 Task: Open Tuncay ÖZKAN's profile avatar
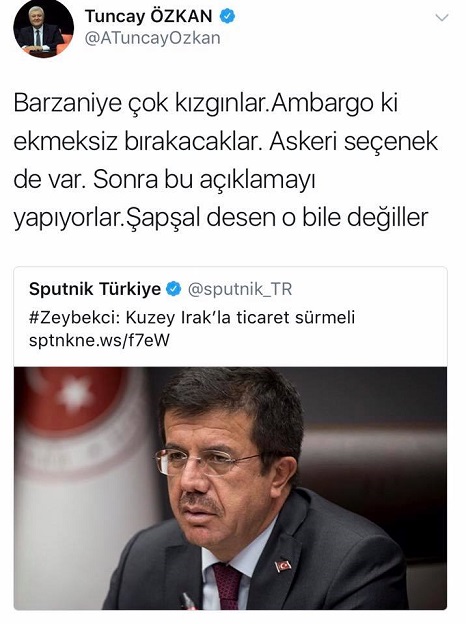click(43, 28)
